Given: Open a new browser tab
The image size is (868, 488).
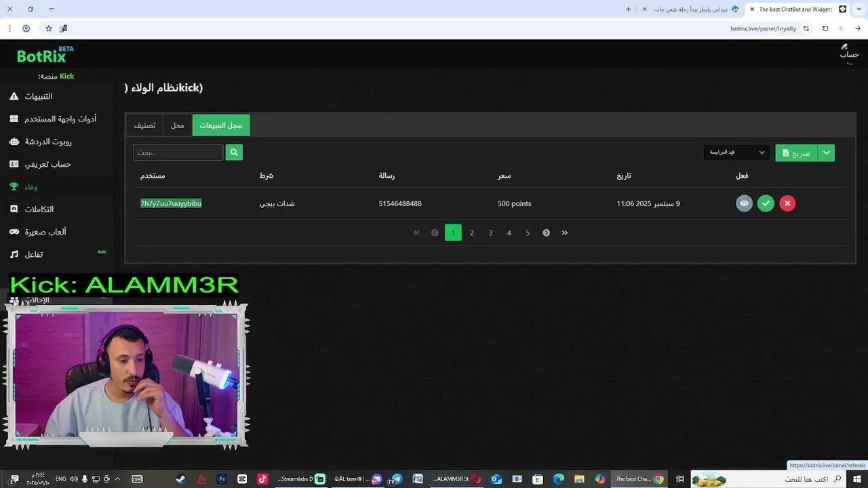Looking at the screenshot, I should coord(628,9).
